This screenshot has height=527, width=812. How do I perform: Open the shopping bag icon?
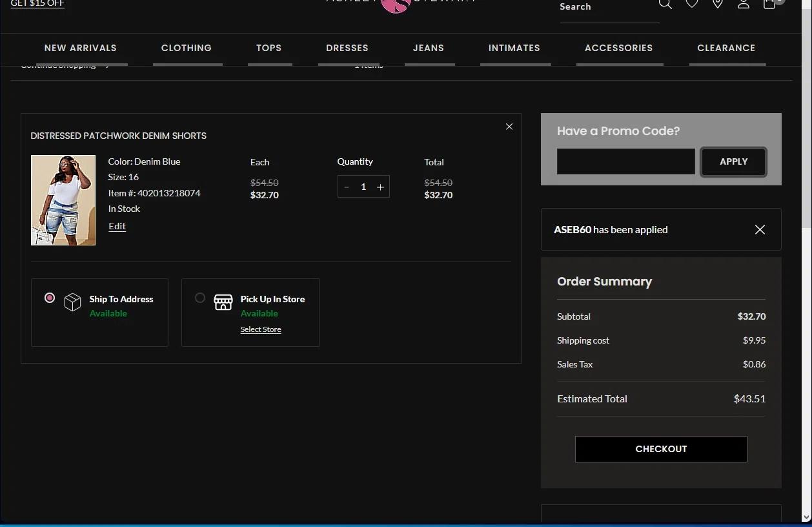[x=769, y=4]
